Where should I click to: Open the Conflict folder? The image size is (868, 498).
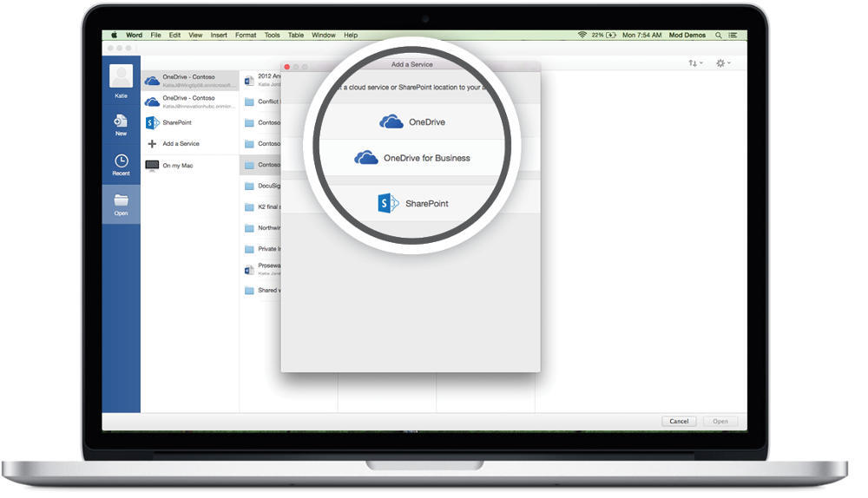[x=262, y=102]
